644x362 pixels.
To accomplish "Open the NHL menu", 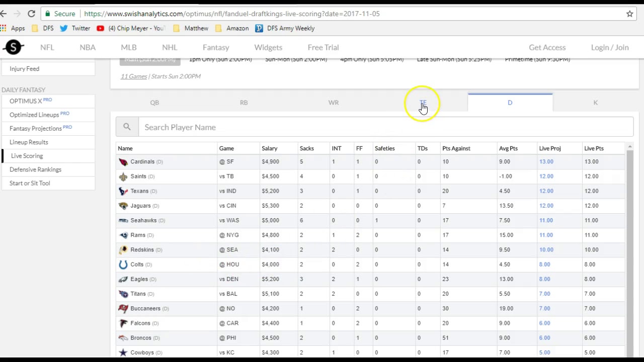I will [x=170, y=47].
